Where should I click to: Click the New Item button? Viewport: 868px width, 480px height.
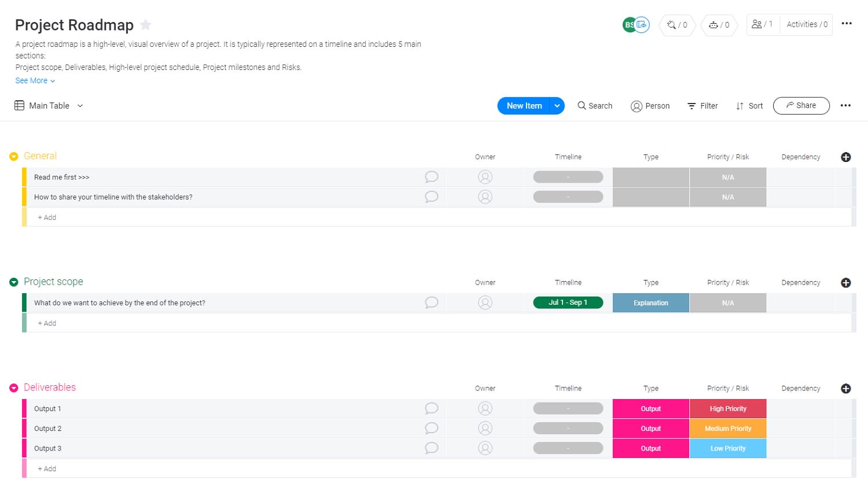(x=524, y=106)
